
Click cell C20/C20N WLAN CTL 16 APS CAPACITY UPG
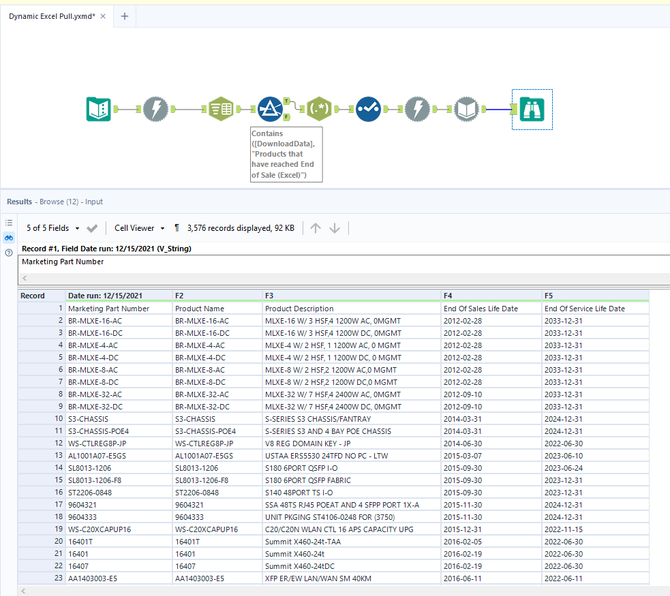coord(351,529)
